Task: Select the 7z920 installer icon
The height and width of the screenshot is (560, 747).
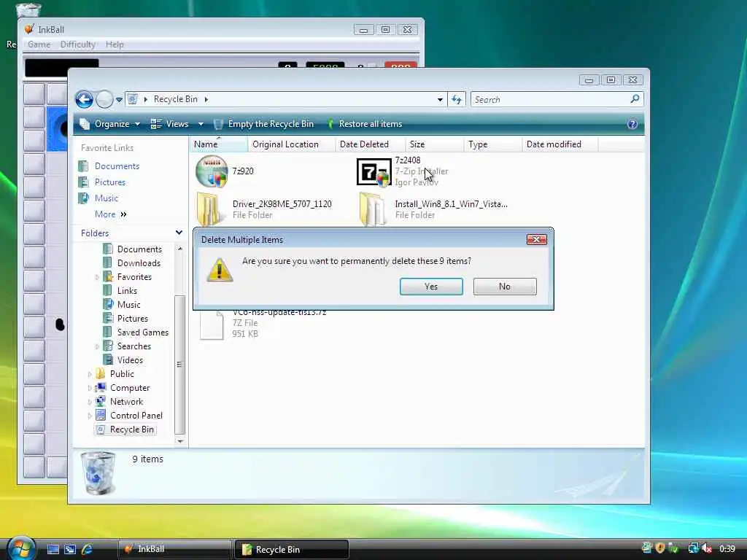Action: 212,171
